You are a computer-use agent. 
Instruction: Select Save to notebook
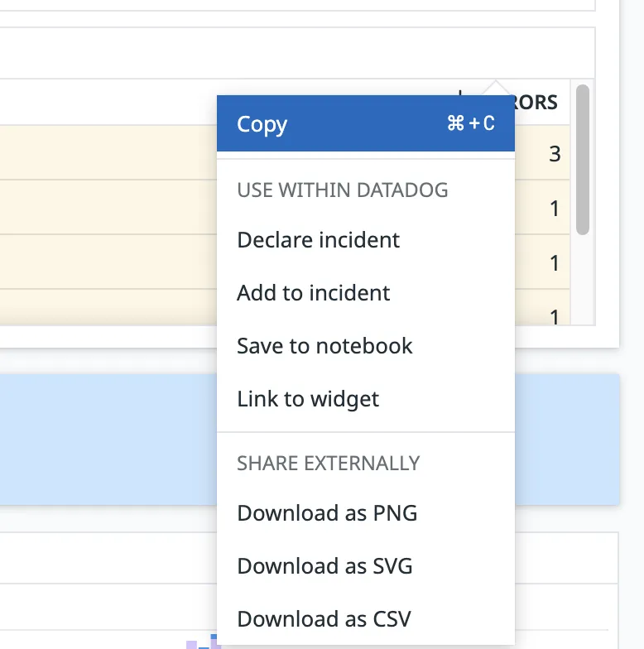(x=324, y=346)
